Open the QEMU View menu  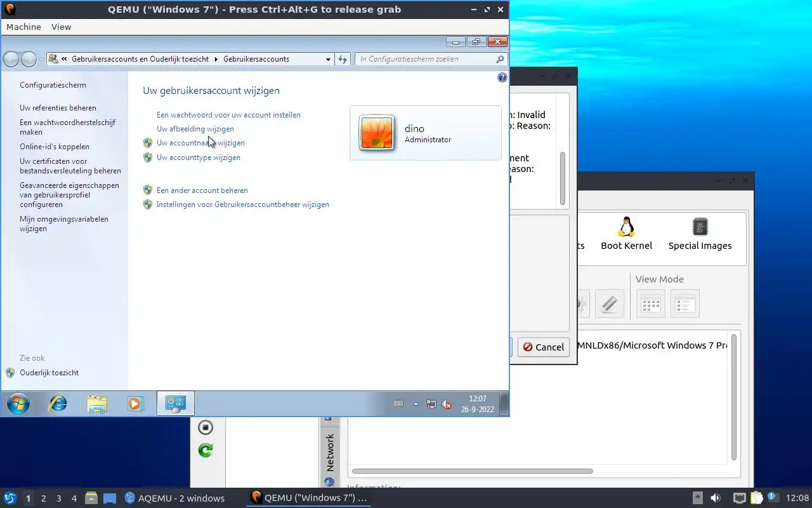coord(61,27)
